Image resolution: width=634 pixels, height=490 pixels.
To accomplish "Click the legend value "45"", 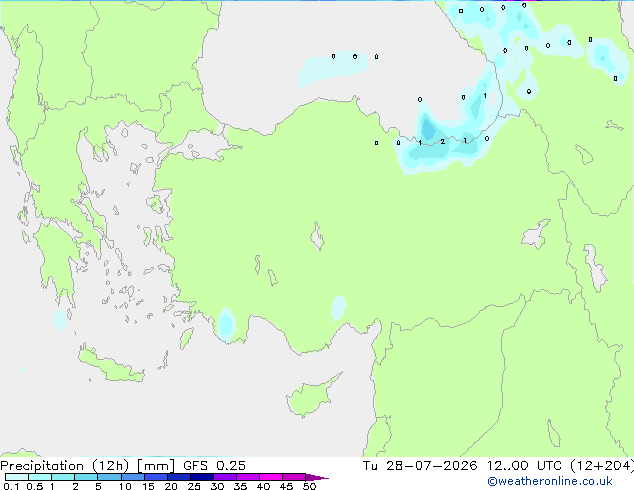I will (286, 486).
